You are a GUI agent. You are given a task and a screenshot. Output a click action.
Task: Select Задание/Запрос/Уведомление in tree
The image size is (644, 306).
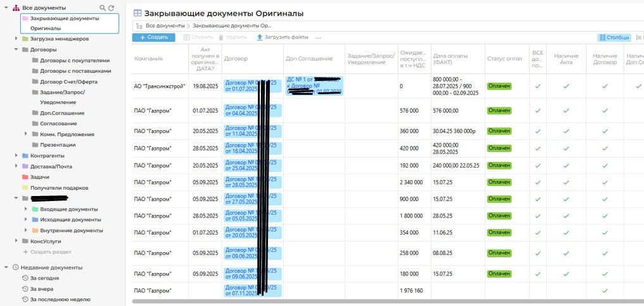(x=63, y=97)
